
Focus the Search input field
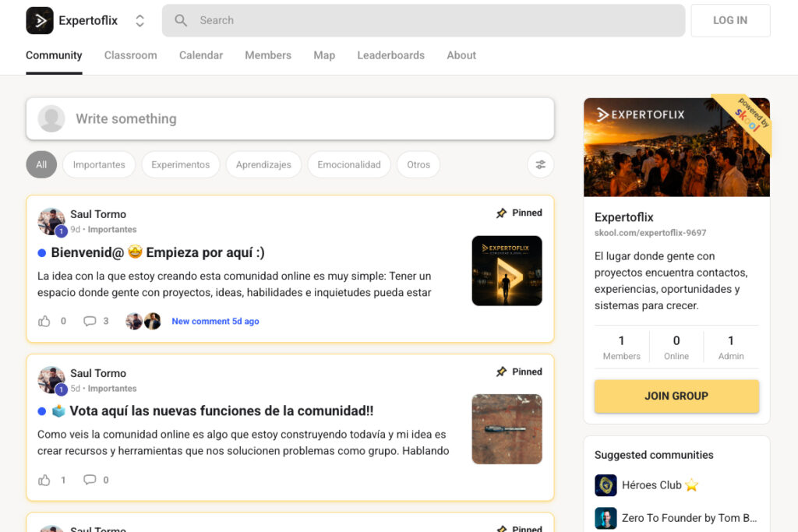click(x=423, y=20)
